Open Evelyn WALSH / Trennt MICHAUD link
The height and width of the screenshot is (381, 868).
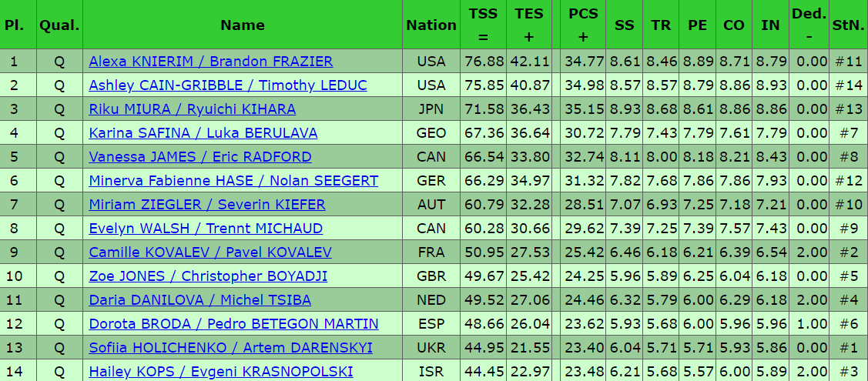pos(206,229)
